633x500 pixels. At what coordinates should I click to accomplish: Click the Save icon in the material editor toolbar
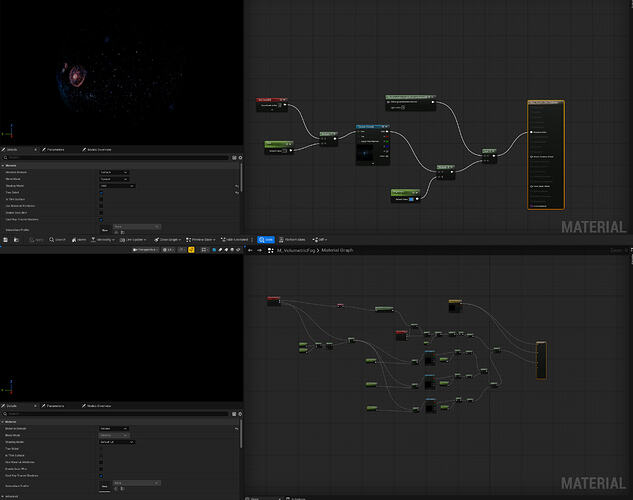coord(6,239)
